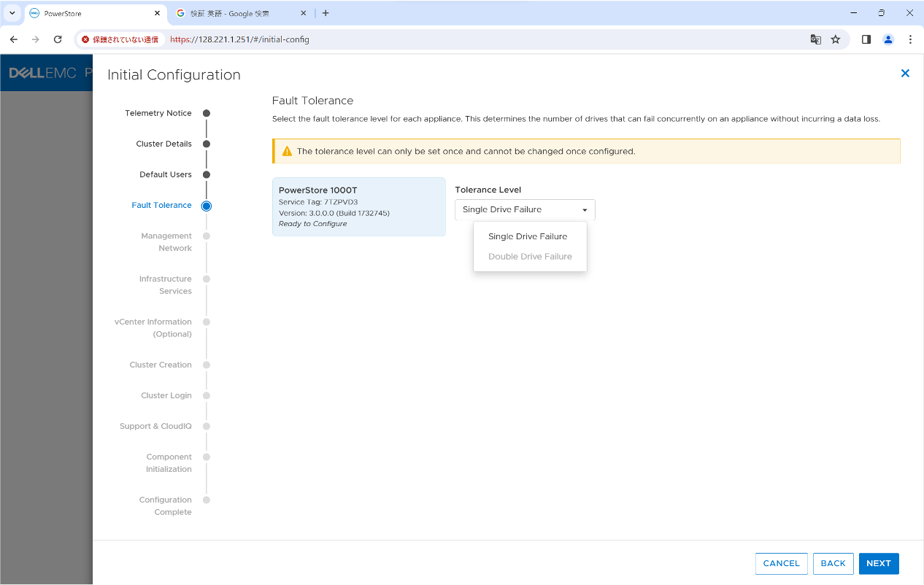
Task: Toggle the browser side panel
Action: pyautogui.click(x=866, y=39)
